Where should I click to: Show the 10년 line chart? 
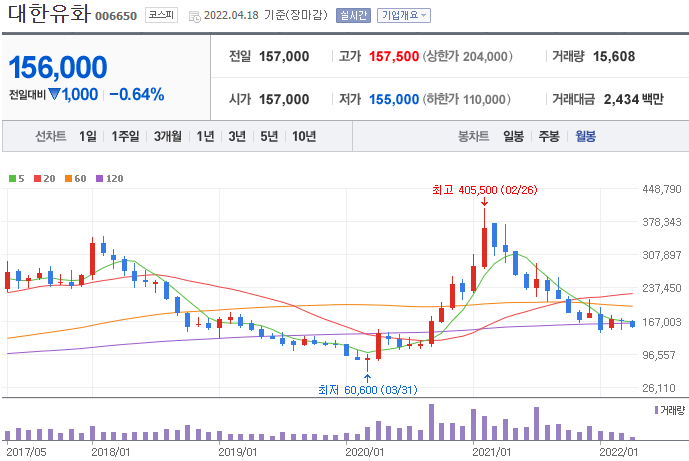click(304, 136)
